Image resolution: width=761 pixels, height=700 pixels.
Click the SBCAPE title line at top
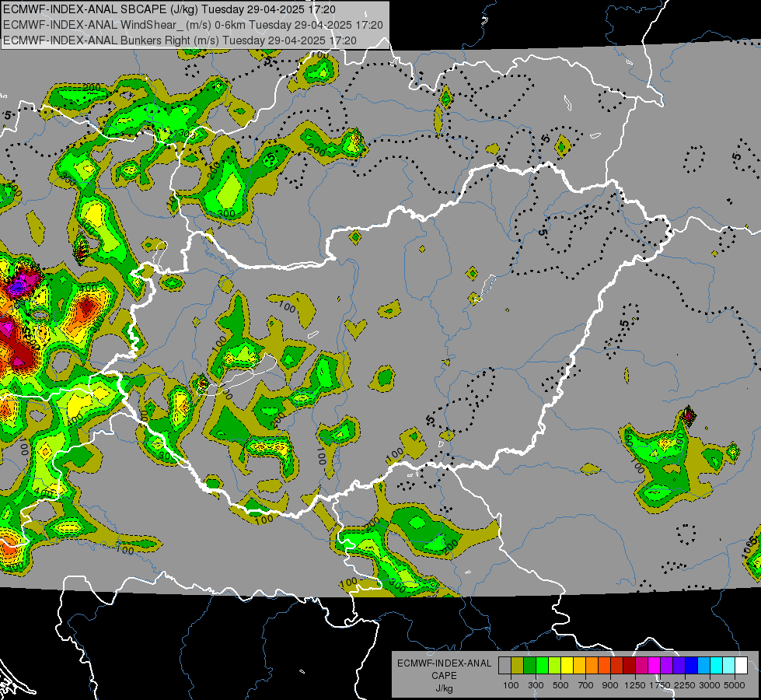[x=169, y=9]
